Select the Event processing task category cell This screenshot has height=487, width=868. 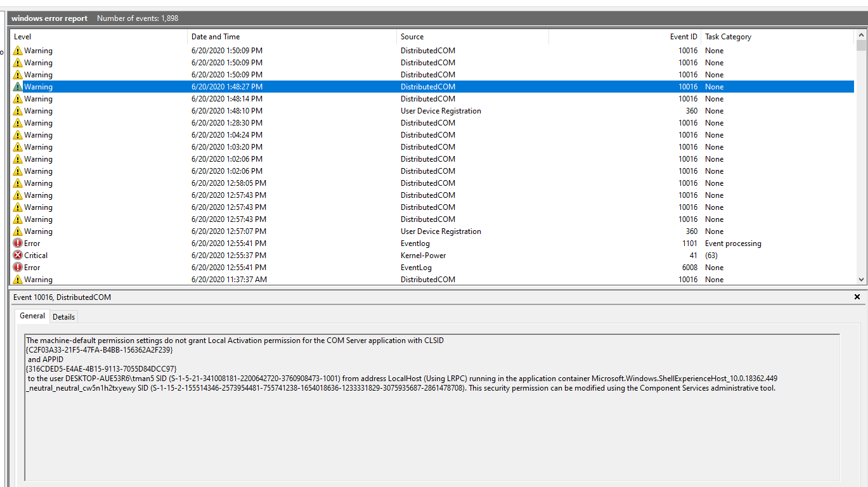[733, 243]
